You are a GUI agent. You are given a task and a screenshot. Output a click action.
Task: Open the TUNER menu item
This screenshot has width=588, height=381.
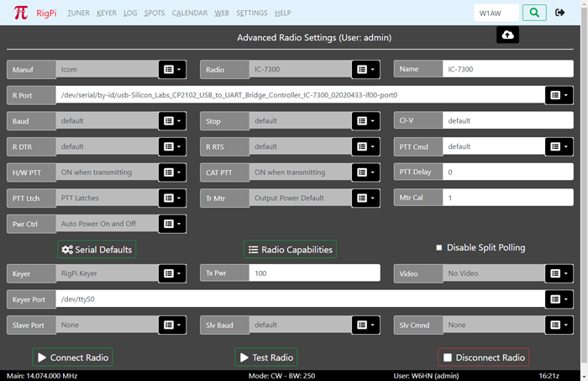pyautogui.click(x=78, y=13)
